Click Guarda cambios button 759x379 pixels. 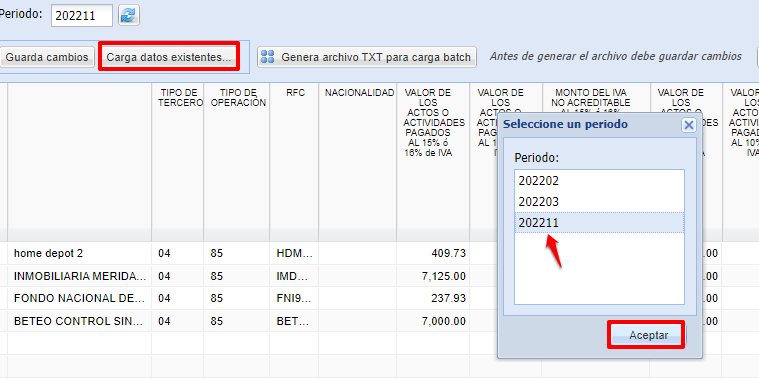click(x=47, y=57)
